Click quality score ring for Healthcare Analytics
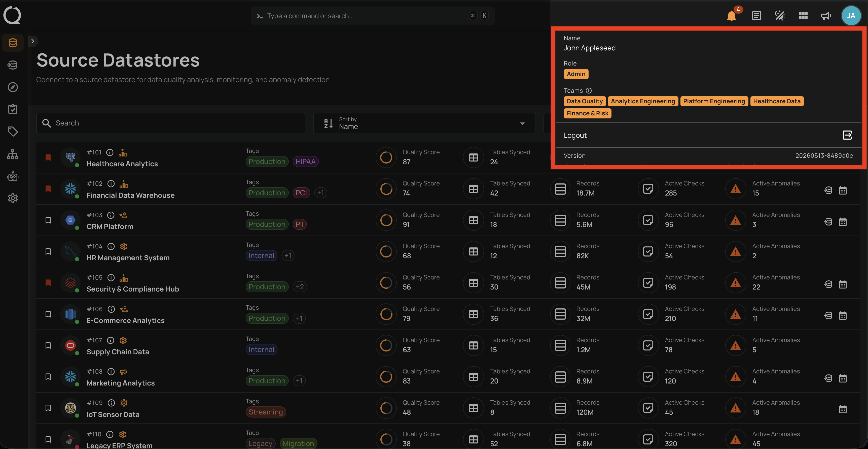The height and width of the screenshot is (449, 868). pos(386,157)
